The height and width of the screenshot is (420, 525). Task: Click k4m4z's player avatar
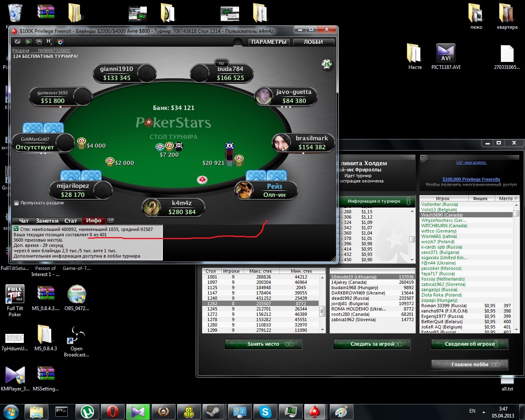click(x=151, y=208)
